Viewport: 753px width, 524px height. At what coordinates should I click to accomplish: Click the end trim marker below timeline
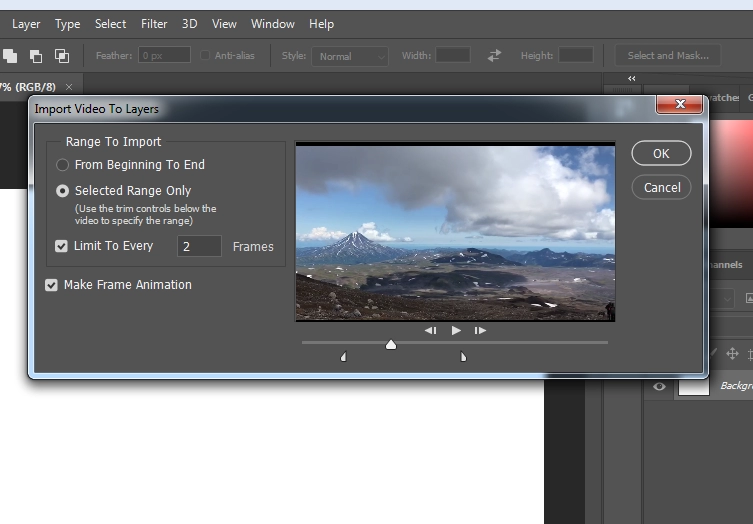pos(463,356)
